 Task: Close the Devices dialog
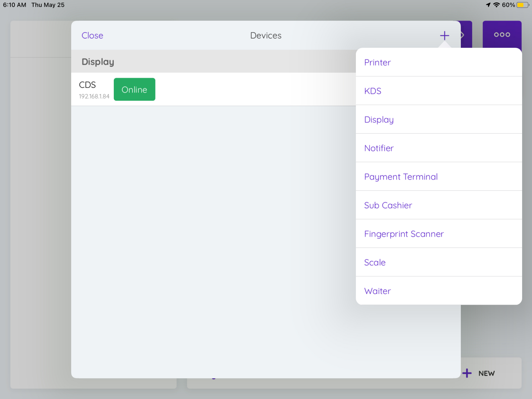(92, 36)
